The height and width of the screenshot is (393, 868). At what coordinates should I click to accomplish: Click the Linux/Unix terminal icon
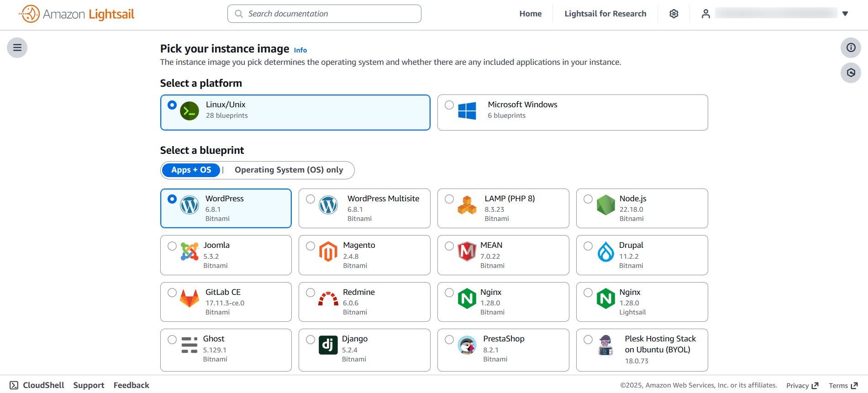[x=189, y=111]
